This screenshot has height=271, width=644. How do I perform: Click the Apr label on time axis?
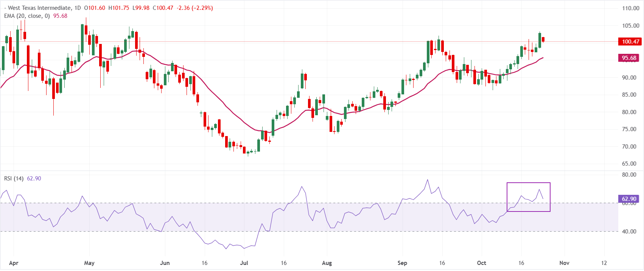(x=14, y=263)
